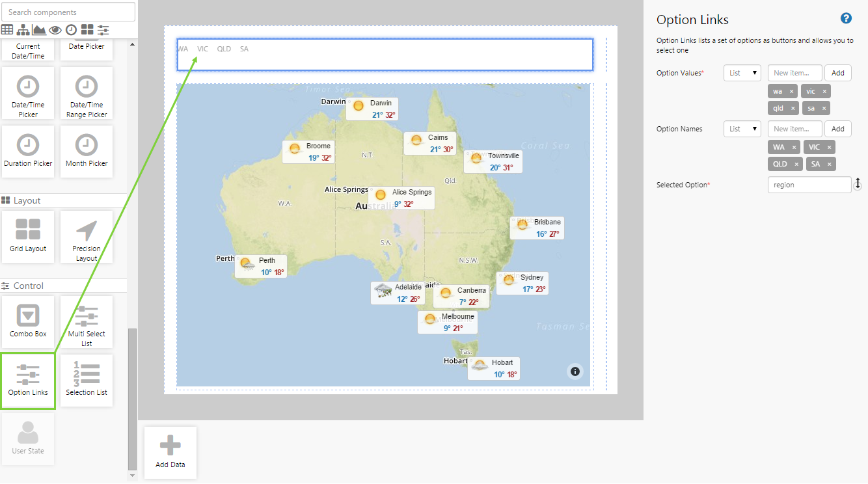Collapse the Control section header
Screen dimensions: 868x484
point(29,286)
